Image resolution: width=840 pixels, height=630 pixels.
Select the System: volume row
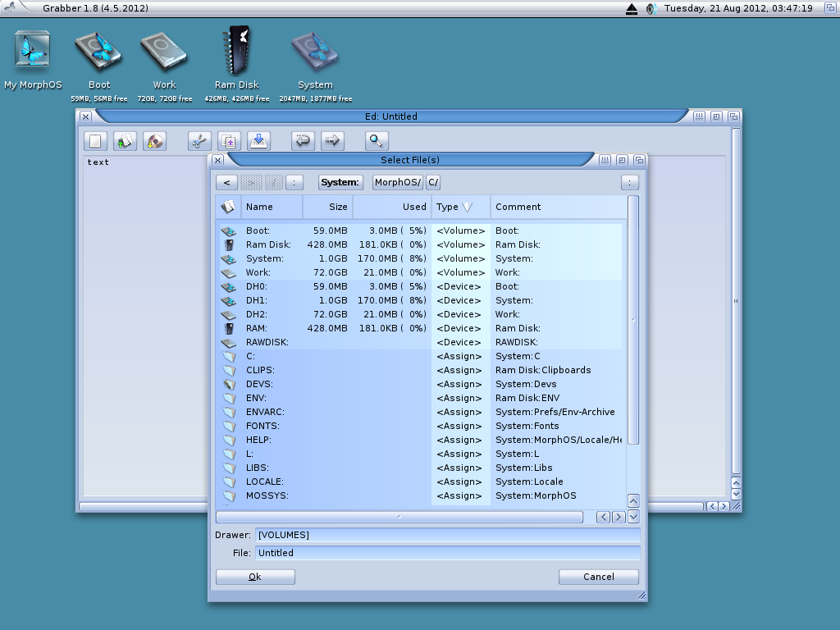click(421, 258)
